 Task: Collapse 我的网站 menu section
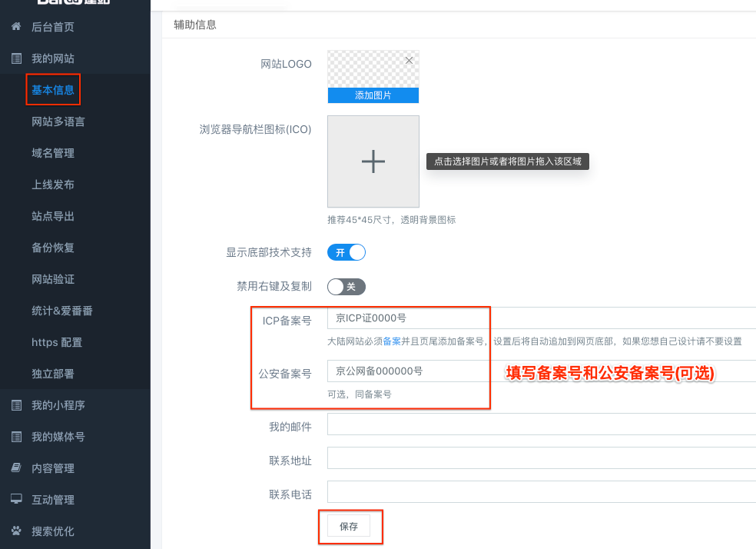(x=53, y=58)
